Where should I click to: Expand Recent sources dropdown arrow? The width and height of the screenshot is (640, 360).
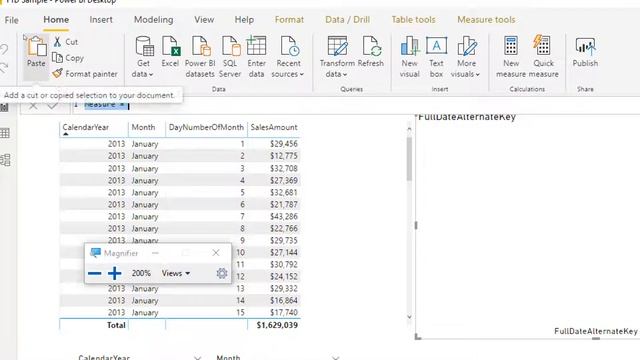pos(302,75)
